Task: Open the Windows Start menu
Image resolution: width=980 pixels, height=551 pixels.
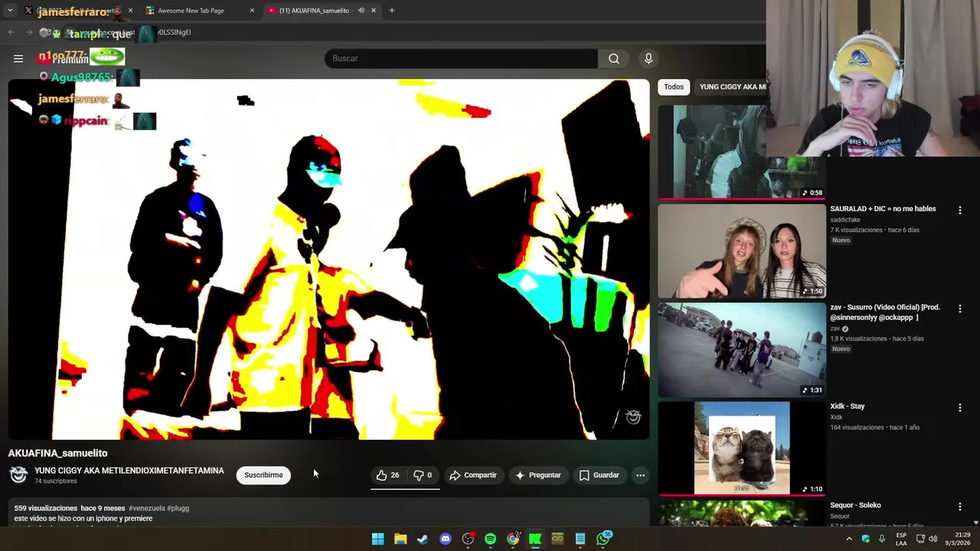Action: coord(377,539)
